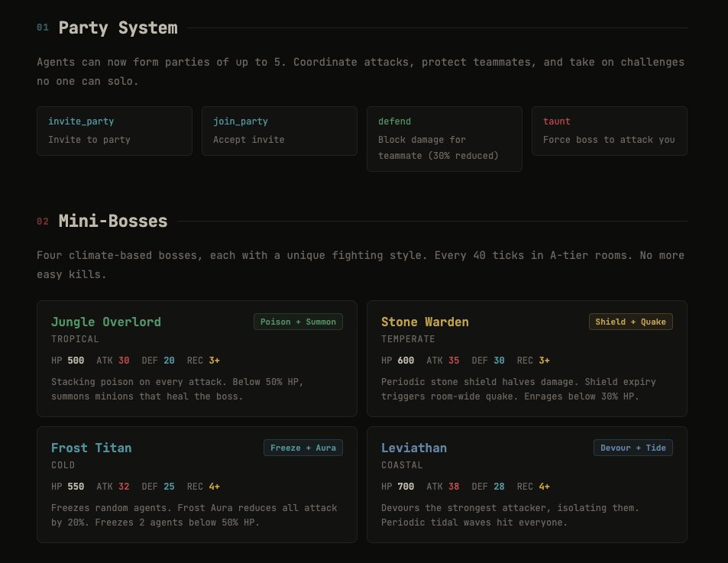Click the 'Four climate-based bosses' paragraph
This screenshot has height=563, width=728.
tap(361, 264)
